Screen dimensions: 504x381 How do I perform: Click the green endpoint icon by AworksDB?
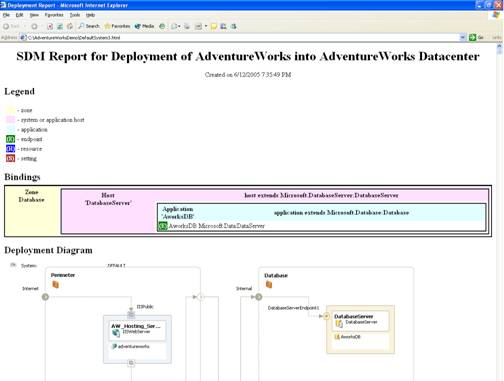click(x=162, y=226)
